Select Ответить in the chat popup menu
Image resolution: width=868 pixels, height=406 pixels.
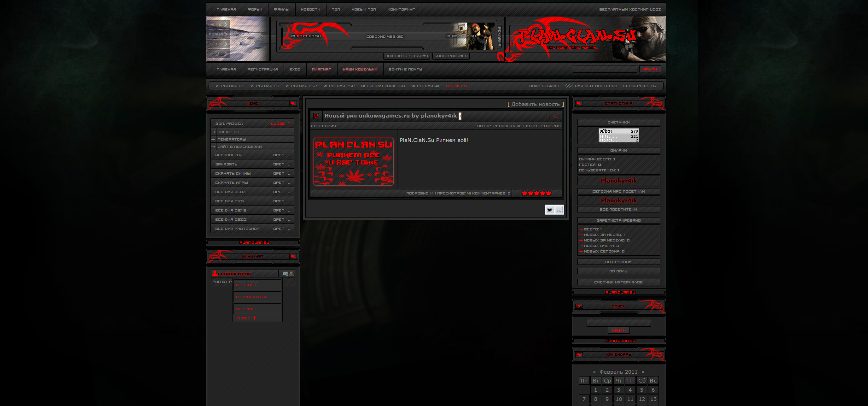[x=247, y=285]
